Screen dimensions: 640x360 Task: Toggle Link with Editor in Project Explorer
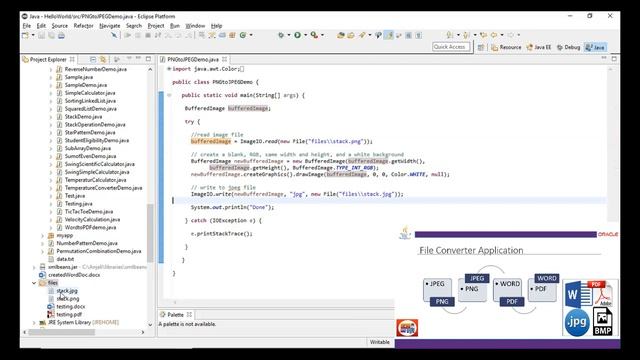103,60
